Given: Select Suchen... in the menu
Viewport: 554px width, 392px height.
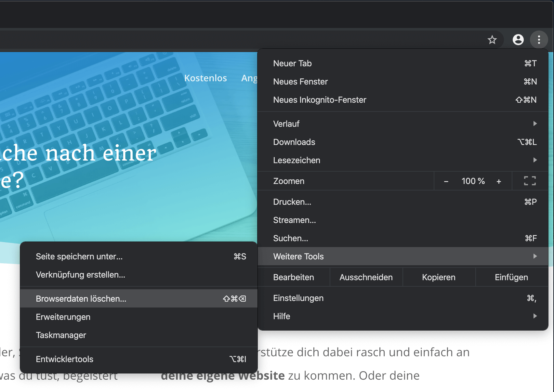Looking at the screenshot, I should click(403, 238).
